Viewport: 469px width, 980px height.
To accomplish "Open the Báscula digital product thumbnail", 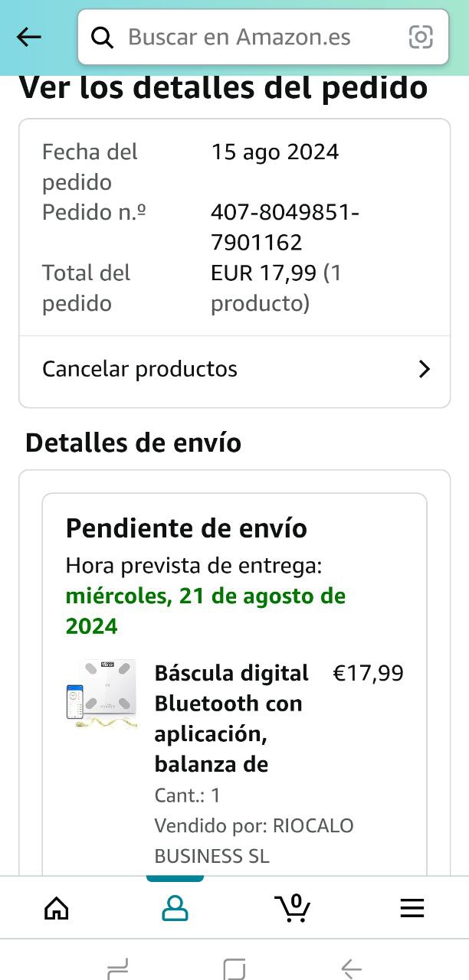I will pos(101,694).
